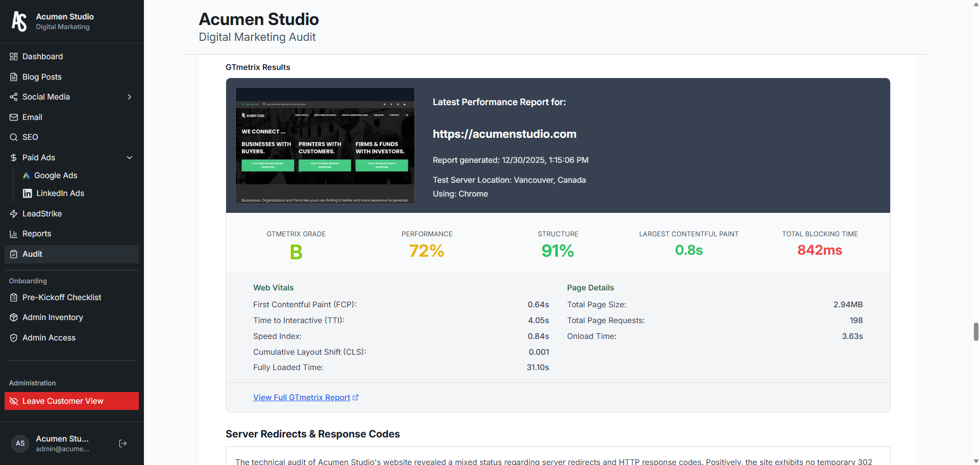Click the Google Ads logo icon
Image resolution: width=980 pixels, height=465 pixels.
[x=27, y=176]
